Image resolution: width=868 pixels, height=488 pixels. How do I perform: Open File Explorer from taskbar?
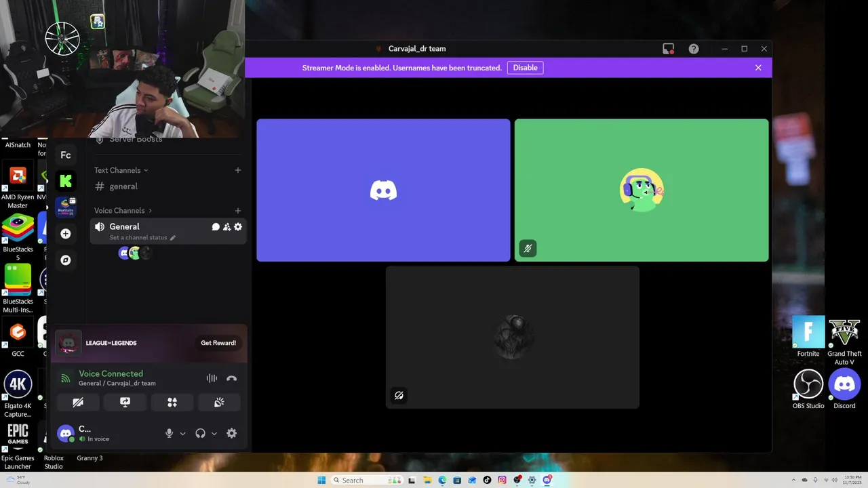tap(427, 480)
